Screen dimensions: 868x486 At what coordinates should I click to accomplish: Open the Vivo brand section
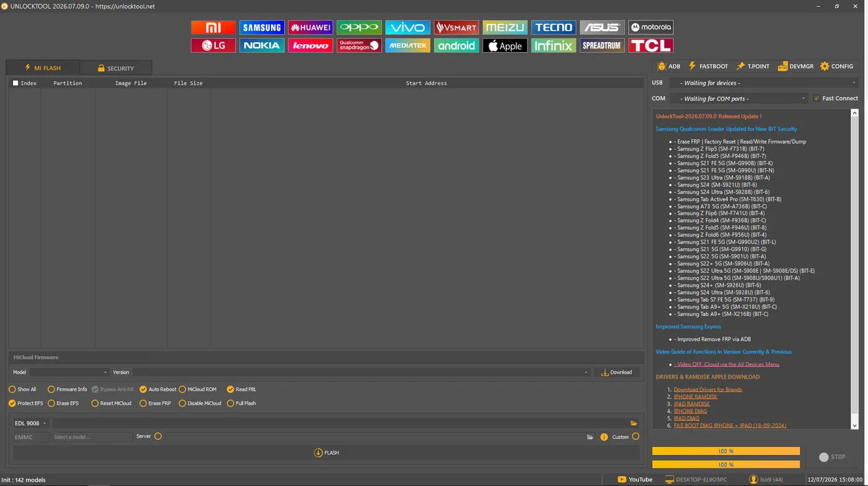[407, 27]
